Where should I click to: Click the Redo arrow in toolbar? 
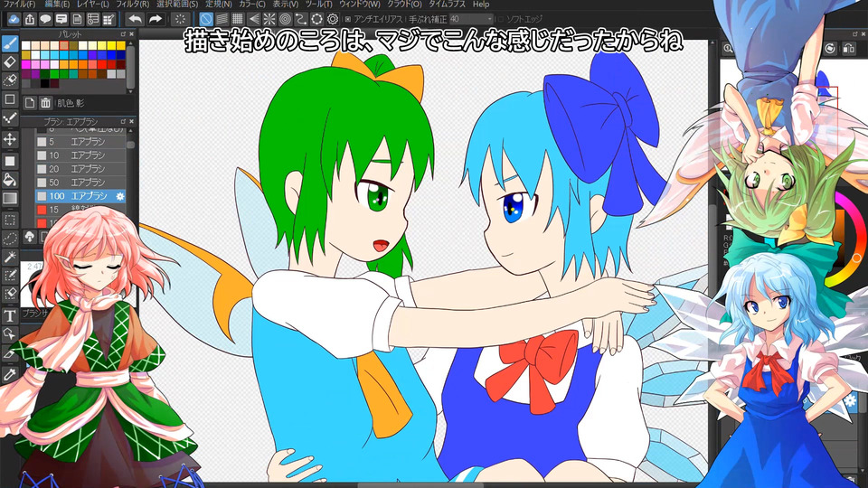point(156,18)
